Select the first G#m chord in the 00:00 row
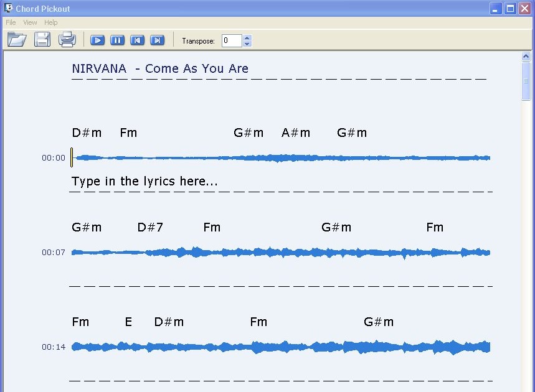Screen dimensions: 535x392 pyautogui.click(x=249, y=133)
